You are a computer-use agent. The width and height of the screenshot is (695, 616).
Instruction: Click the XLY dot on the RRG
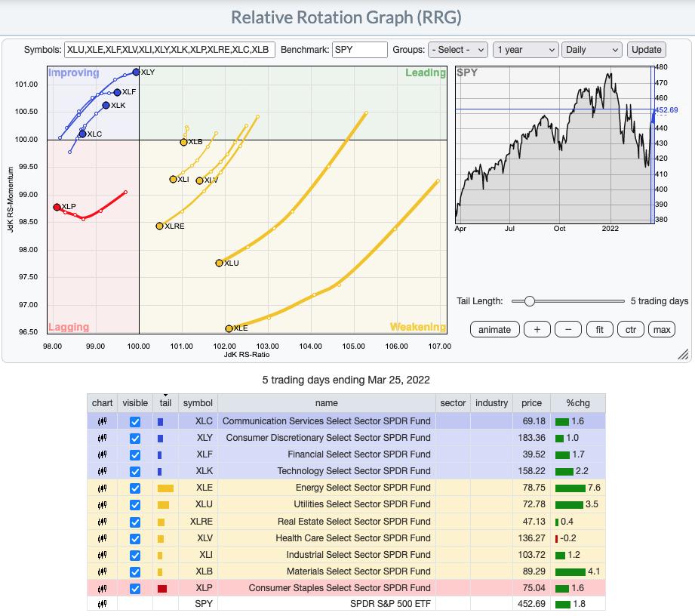[136, 72]
